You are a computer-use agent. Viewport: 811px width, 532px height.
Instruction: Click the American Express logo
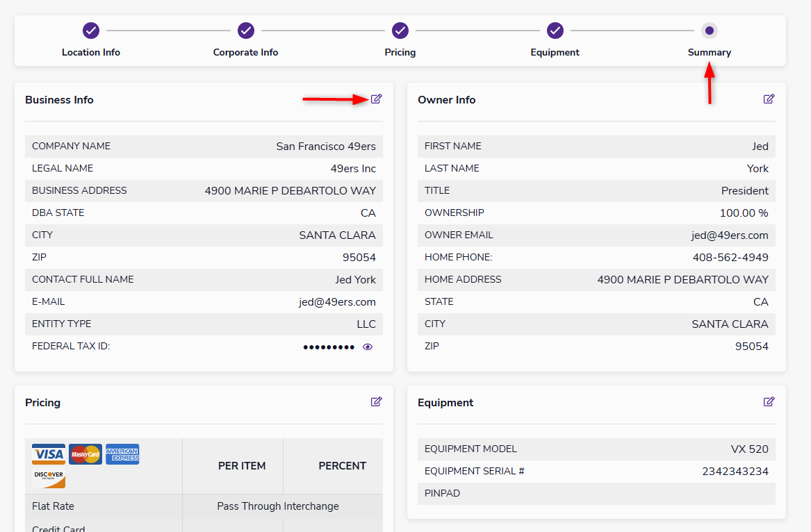click(x=122, y=454)
